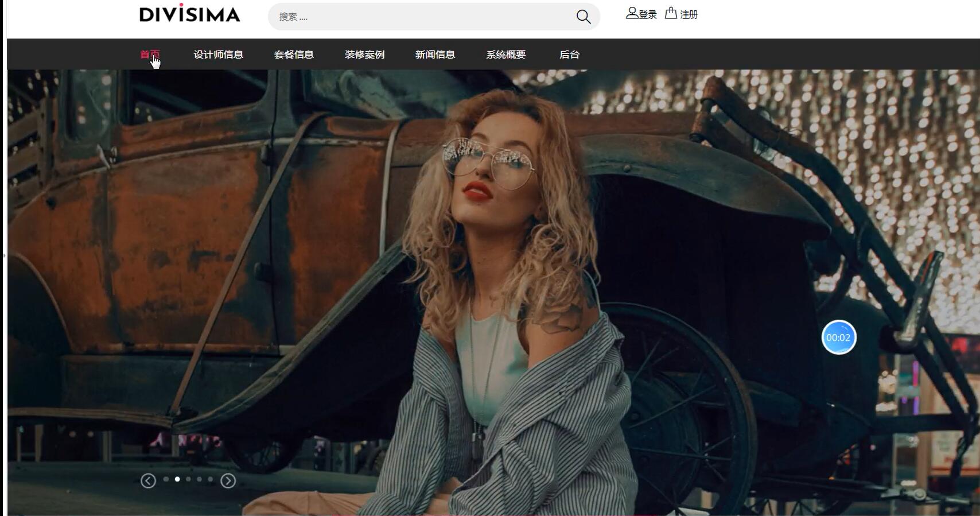Open the 套餐信息 menu item
The image size is (980, 516).
294,55
